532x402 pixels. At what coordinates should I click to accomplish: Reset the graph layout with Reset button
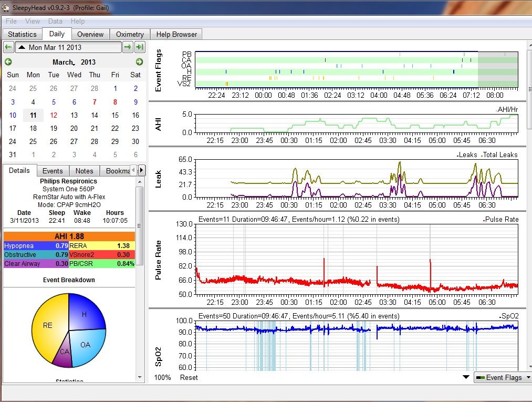(189, 377)
